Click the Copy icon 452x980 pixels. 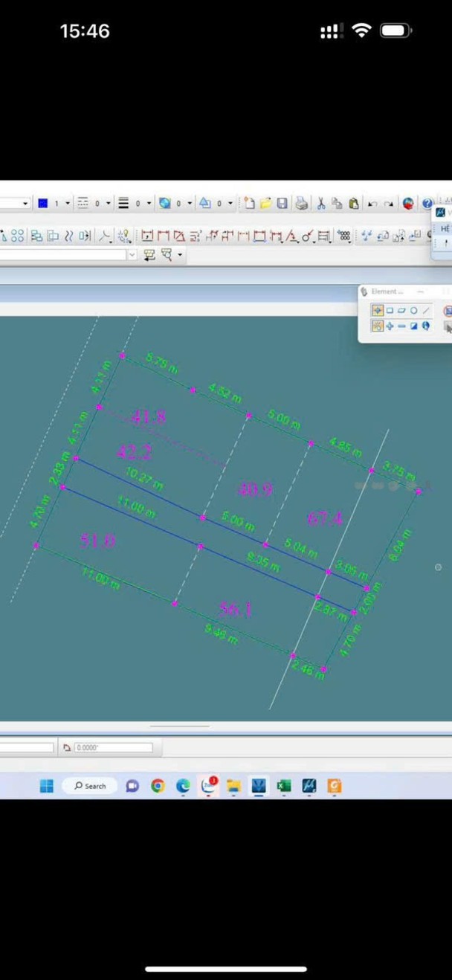pyautogui.click(x=337, y=203)
